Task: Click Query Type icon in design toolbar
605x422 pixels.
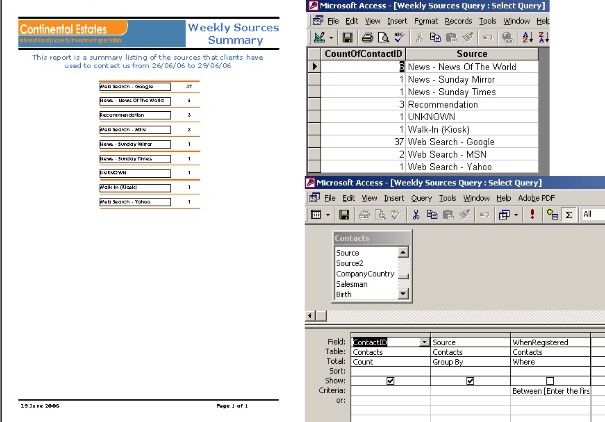Action: click(x=504, y=215)
